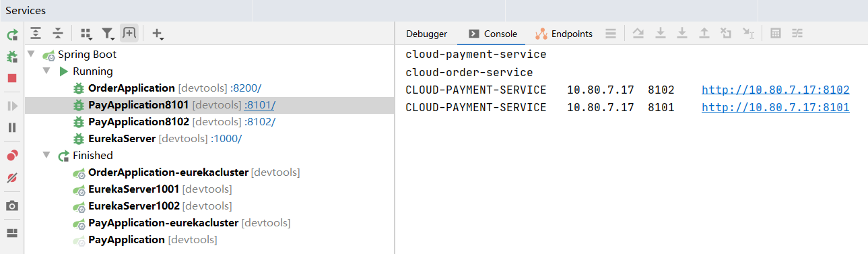Click port 8101 text in console output
The image size is (868, 254).
click(x=661, y=107)
